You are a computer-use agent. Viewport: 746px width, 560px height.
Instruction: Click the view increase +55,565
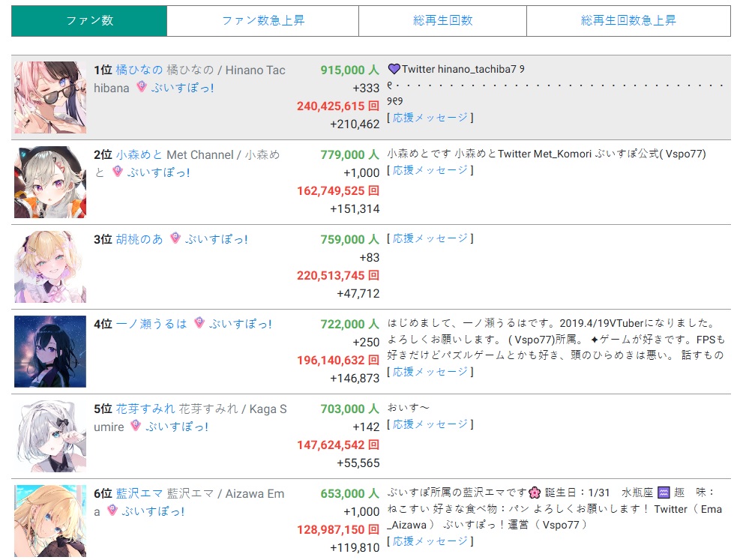(358, 463)
